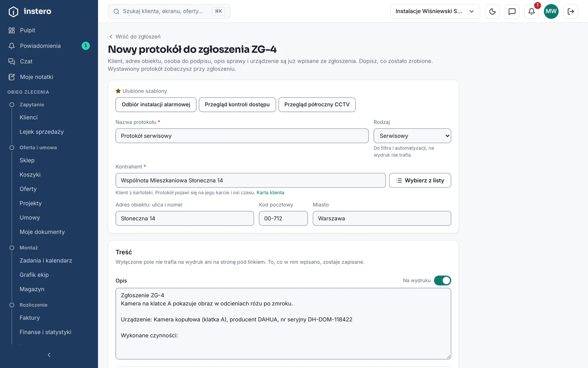Viewport: 588px width, 368px height.
Task: Open chat via the top bar speech-bubble icon
Action: [x=512, y=11]
